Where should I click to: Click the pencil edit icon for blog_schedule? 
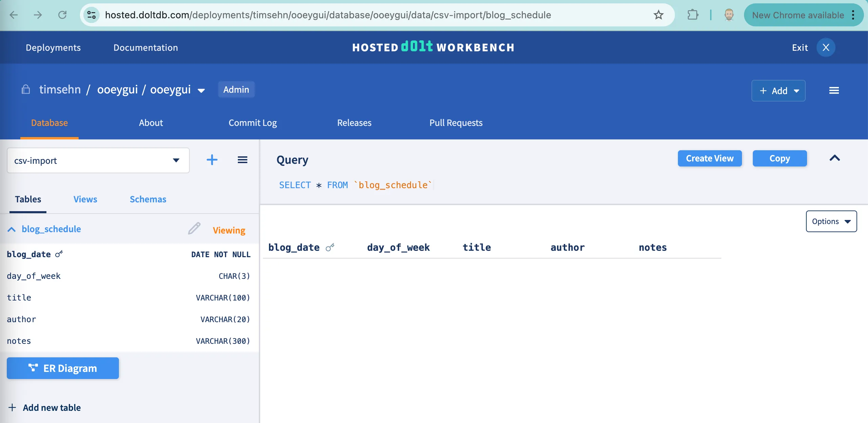pyautogui.click(x=194, y=229)
